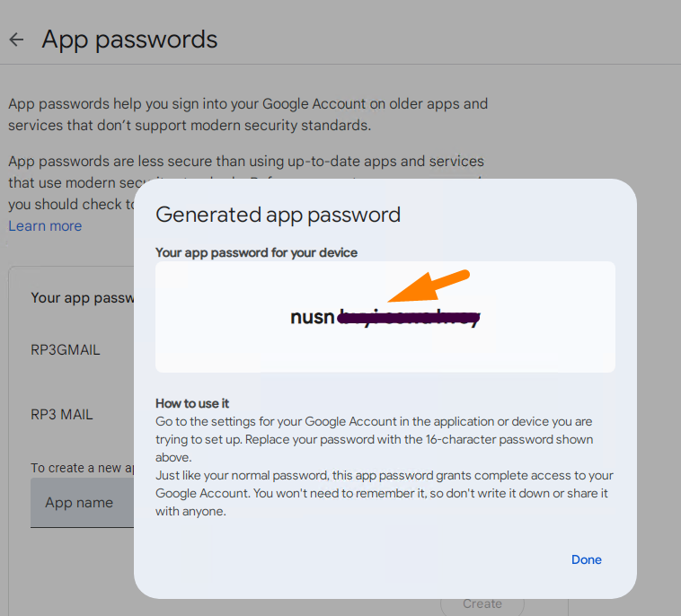681x616 pixels.
Task: Click the App passwords page heading
Action: (x=129, y=40)
